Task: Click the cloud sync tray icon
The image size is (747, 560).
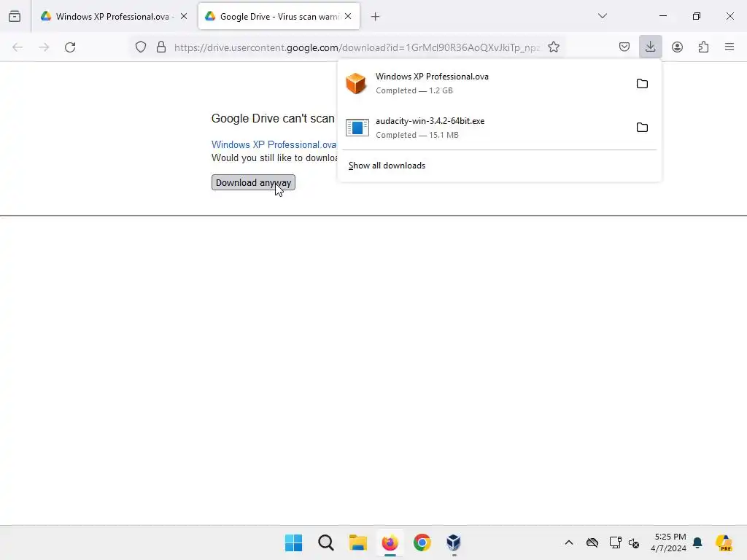Action: tap(592, 542)
